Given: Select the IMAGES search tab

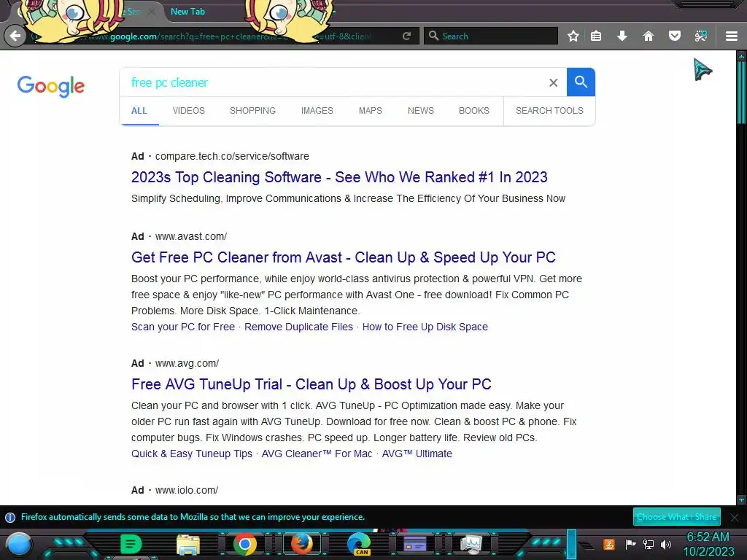Looking at the screenshot, I should [317, 111].
